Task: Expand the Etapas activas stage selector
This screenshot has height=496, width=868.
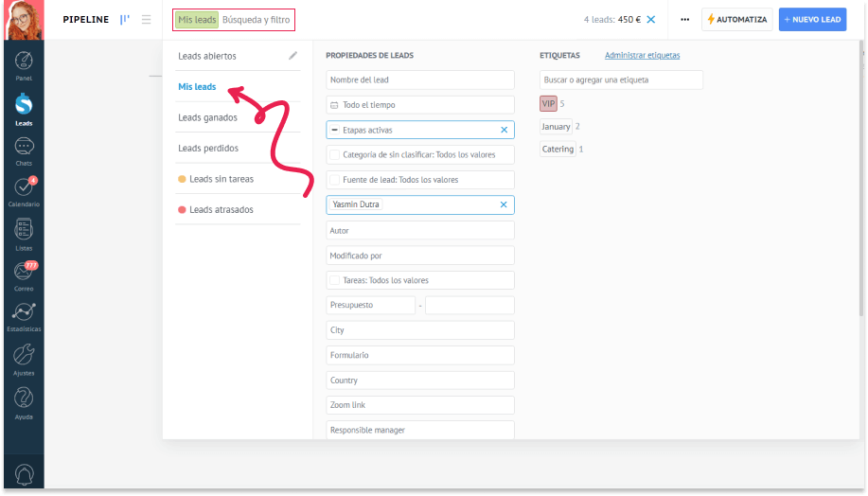Action: 413,130
